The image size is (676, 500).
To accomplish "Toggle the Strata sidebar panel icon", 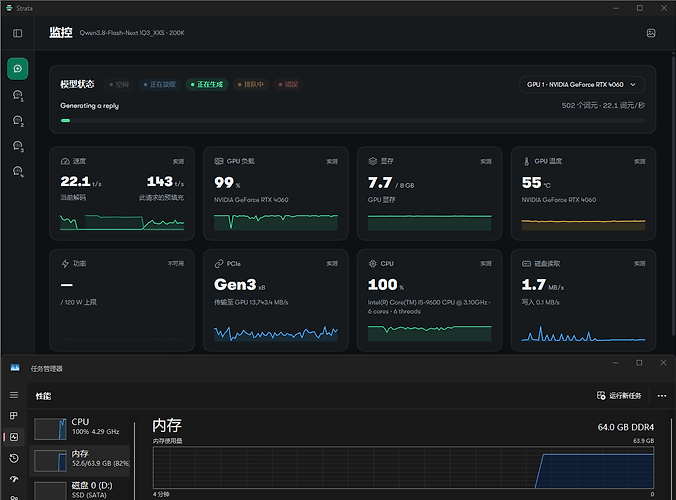I will tap(18, 33).
